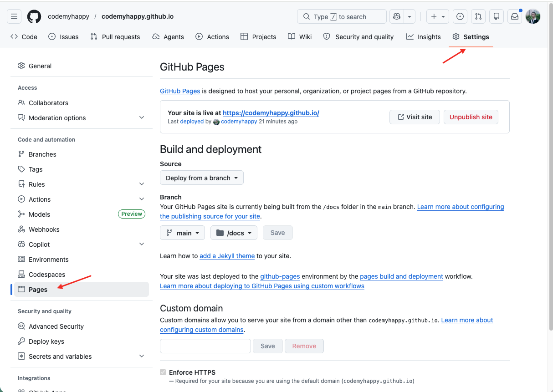Open custom workflows deployment docs link
Image resolution: width=553 pixels, height=392 pixels.
coord(262,286)
